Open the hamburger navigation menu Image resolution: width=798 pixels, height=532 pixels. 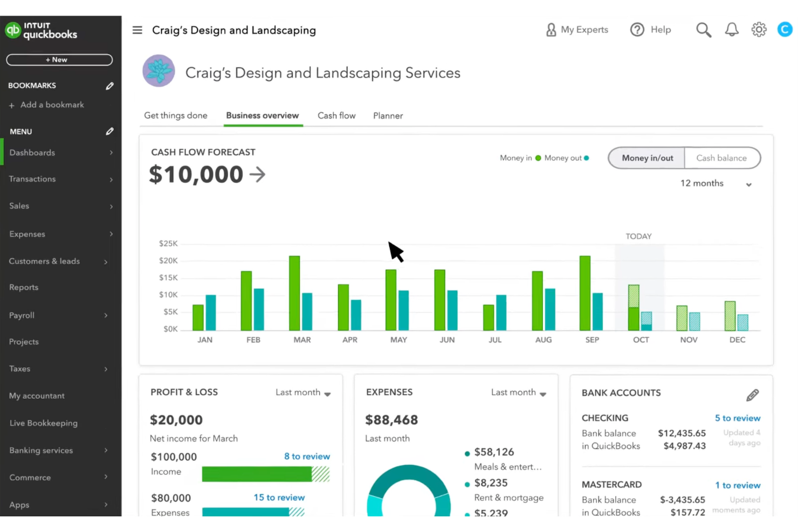137,30
